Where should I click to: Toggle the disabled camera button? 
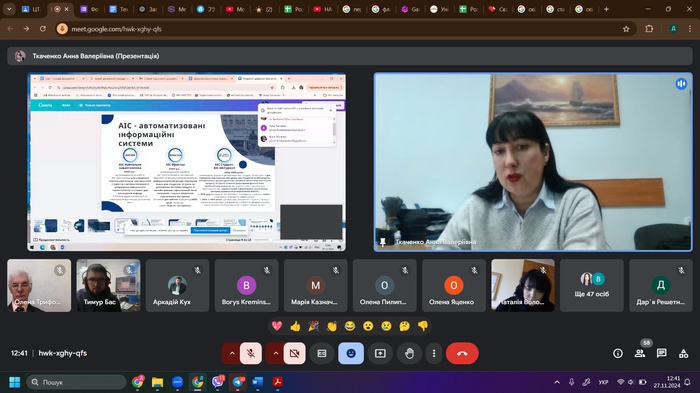coord(295,353)
